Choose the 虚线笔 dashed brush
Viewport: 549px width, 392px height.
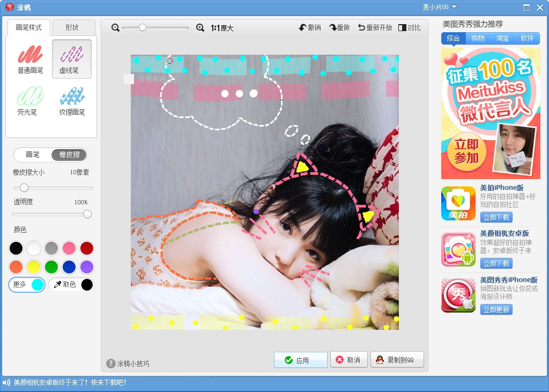(72, 59)
